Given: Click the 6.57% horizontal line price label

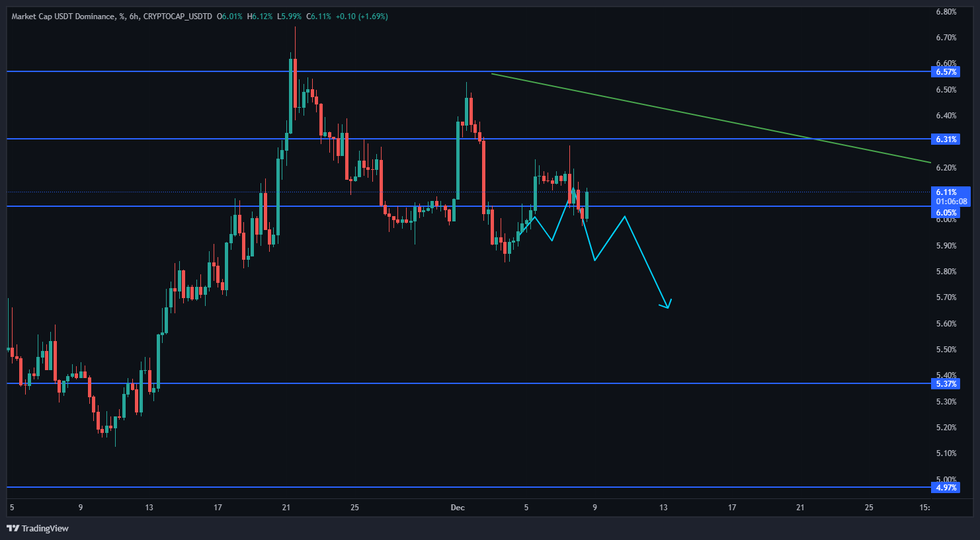Looking at the screenshot, I should (x=946, y=72).
